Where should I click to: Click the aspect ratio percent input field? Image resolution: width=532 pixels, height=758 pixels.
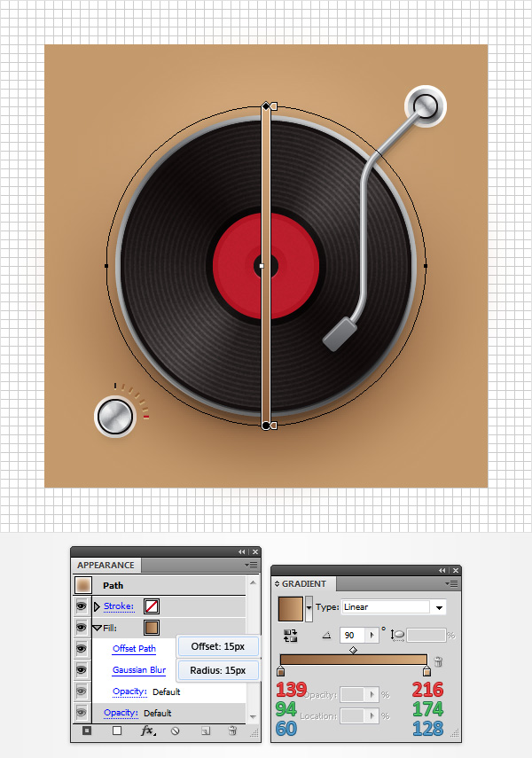pyautogui.click(x=426, y=635)
